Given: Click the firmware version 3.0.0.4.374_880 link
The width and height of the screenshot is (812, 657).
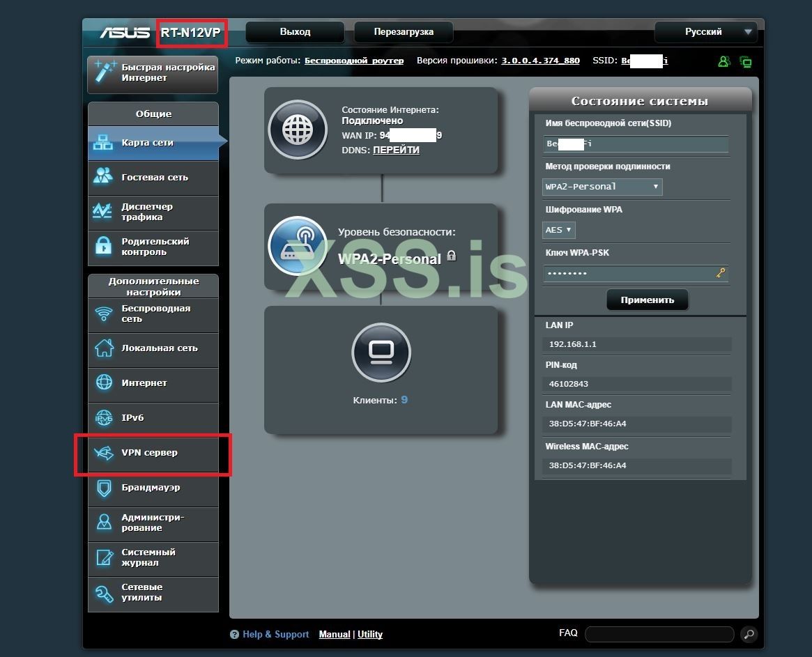Looking at the screenshot, I should pyautogui.click(x=540, y=61).
